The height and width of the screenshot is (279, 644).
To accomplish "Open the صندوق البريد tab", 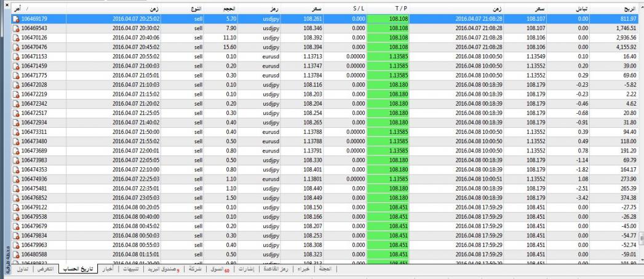I will 165,270.
